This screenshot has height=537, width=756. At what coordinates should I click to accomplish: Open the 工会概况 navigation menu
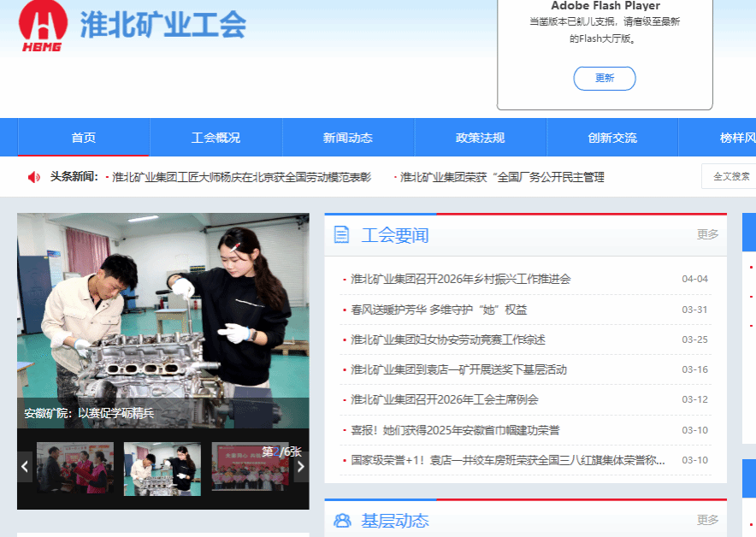[216, 138]
